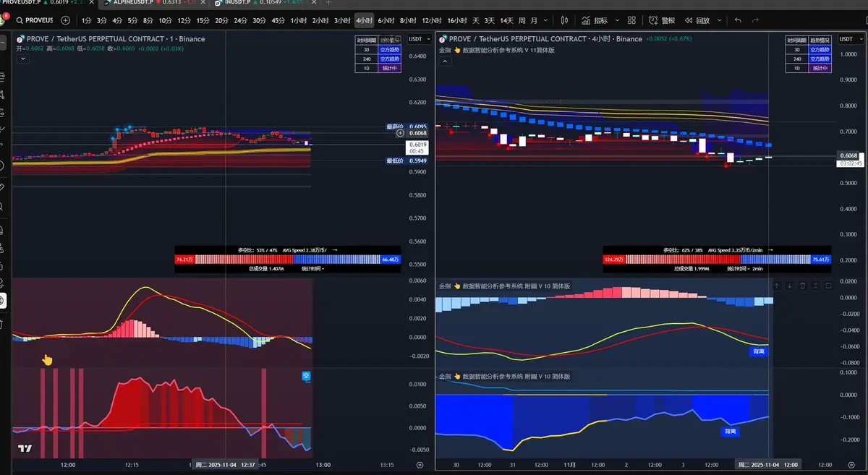Open the USDT currency dropdown on left chart

tap(419, 39)
